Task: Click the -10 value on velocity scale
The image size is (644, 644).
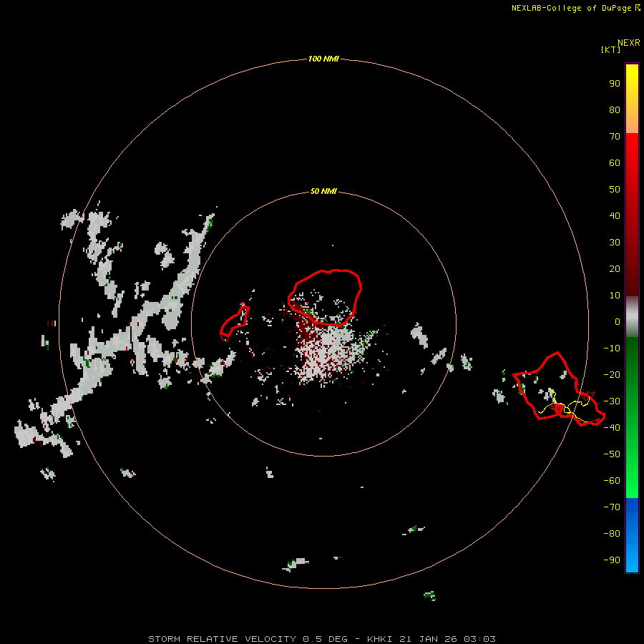Action: [612, 348]
